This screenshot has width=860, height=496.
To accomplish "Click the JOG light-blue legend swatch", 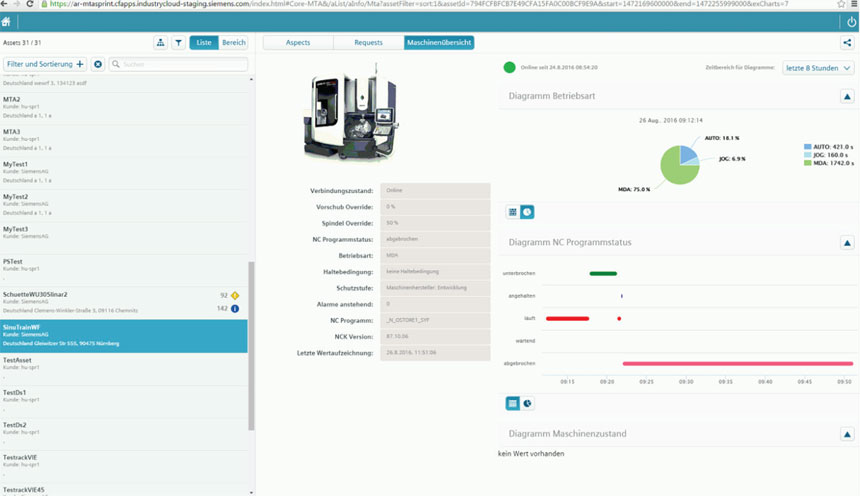I will [x=807, y=155].
